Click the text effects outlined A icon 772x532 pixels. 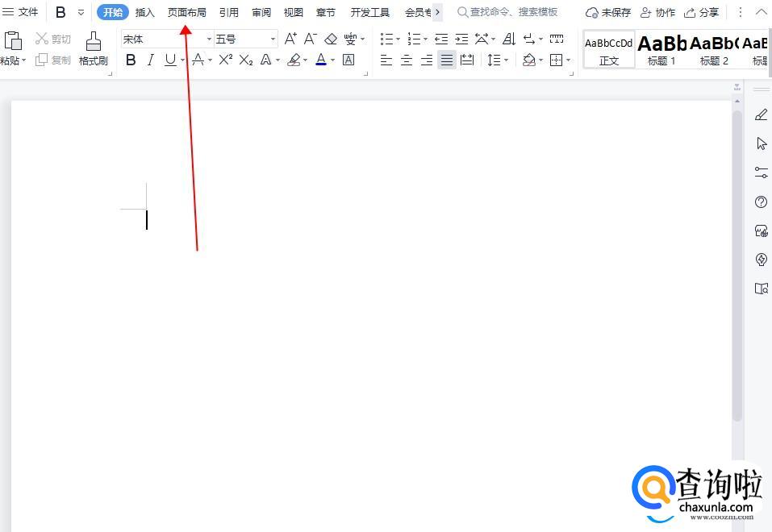click(266, 60)
